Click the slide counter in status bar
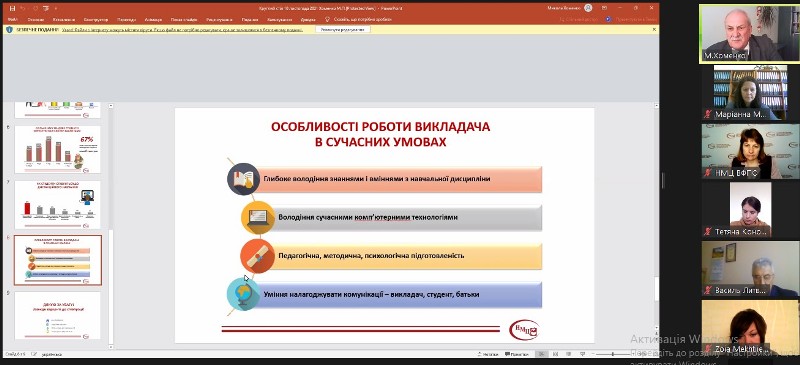 tap(14, 354)
